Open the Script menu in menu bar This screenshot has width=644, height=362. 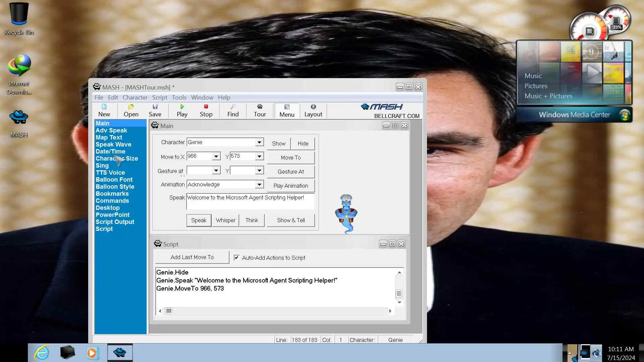coord(159,97)
